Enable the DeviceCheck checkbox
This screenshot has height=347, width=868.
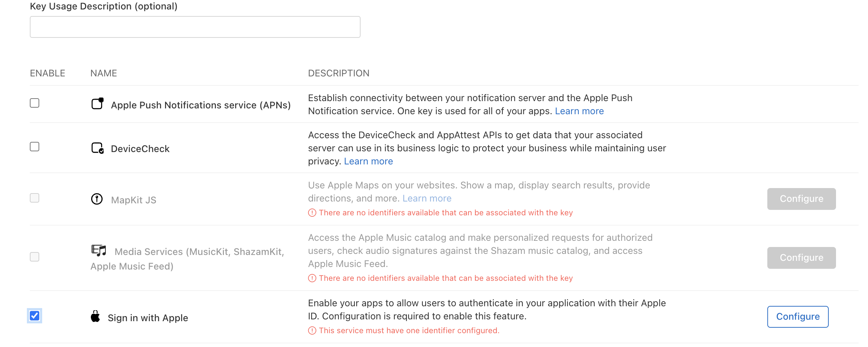[x=35, y=147]
